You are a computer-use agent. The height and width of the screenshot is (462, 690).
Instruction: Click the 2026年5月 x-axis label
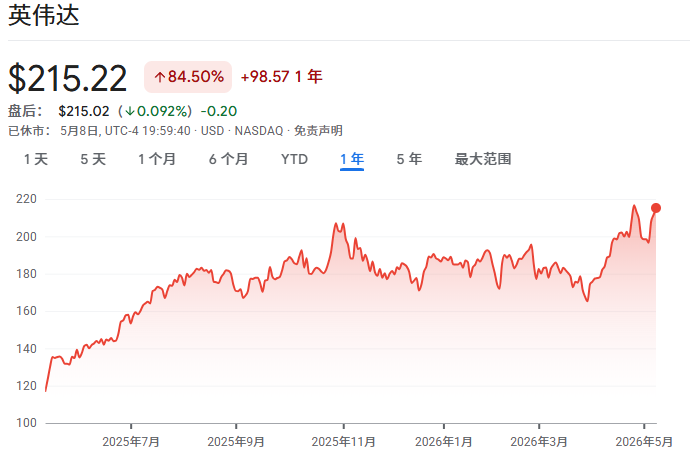click(644, 441)
